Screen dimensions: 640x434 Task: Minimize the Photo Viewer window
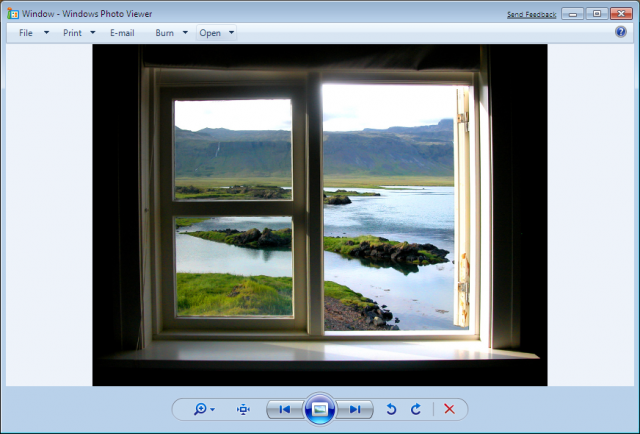[572, 13]
